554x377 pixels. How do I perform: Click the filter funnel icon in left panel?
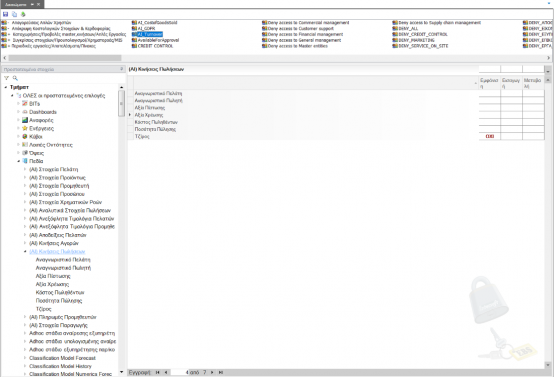6,78
